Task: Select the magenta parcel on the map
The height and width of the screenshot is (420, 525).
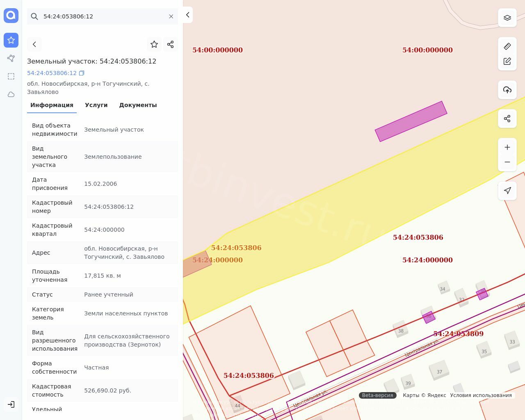Action: (411, 121)
